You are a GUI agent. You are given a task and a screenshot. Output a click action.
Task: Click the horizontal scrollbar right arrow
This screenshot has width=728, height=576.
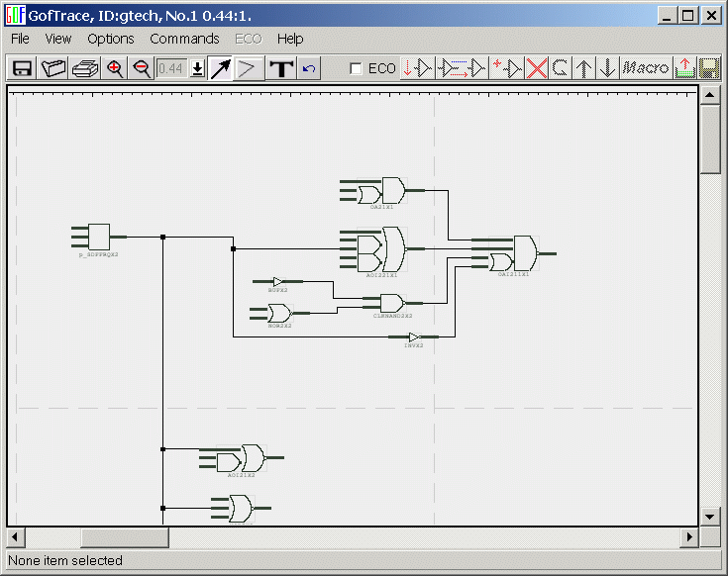(689, 536)
